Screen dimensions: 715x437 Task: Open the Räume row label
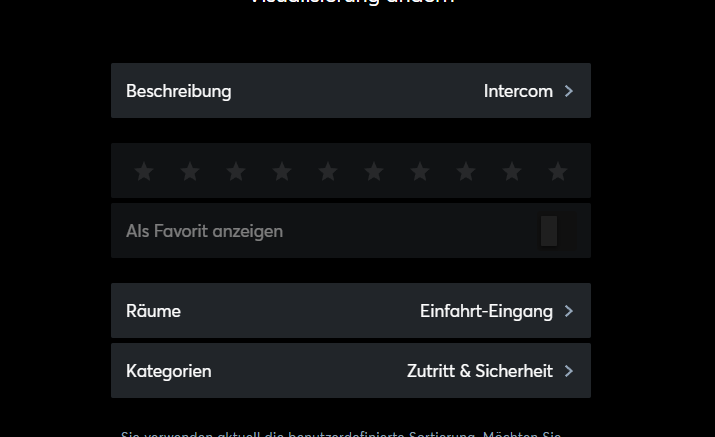[x=153, y=311]
